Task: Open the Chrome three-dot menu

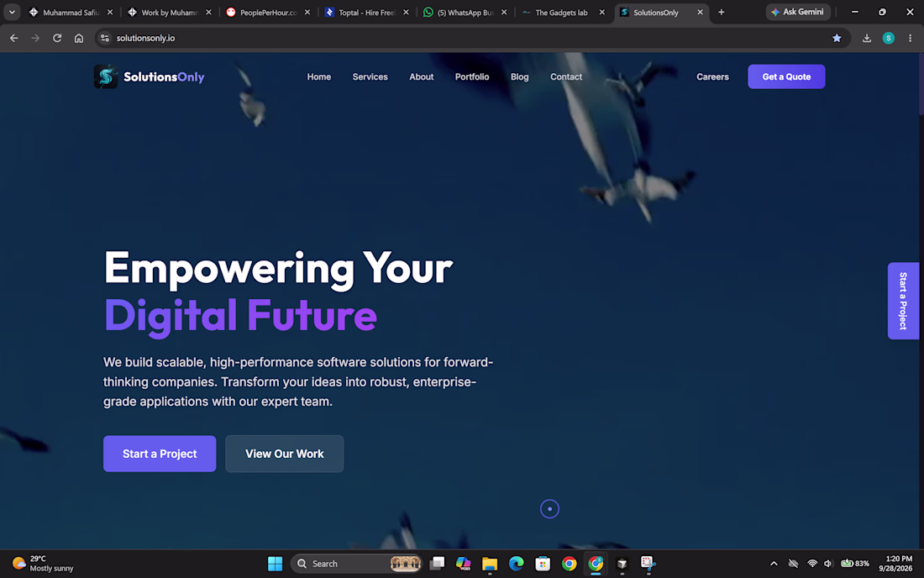Action: pyautogui.click(x=911, y=38)
